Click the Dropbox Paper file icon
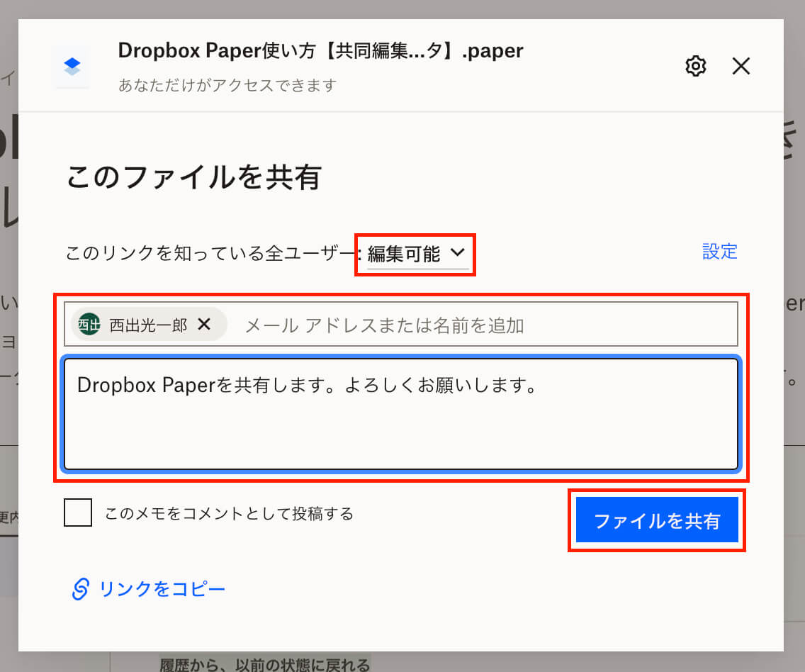The width and height of the screenshot is (805, 672). pyautogui.click(x=72, y=67)
